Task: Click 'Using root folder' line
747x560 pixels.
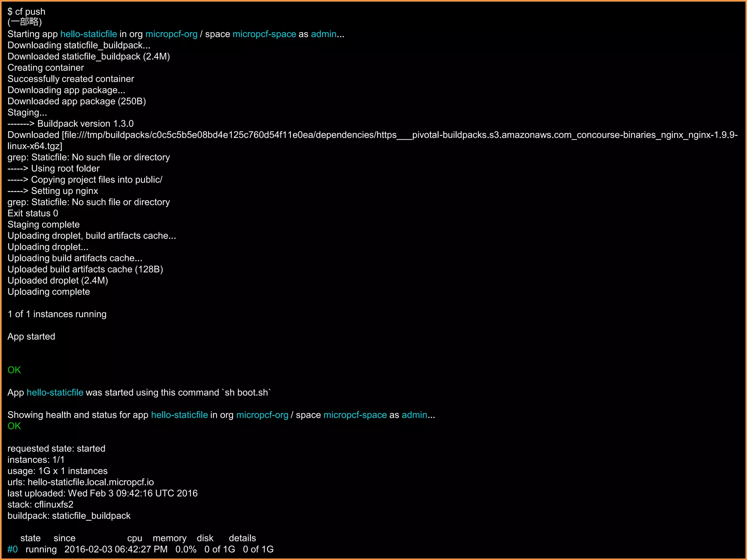Action: (54, 169)
